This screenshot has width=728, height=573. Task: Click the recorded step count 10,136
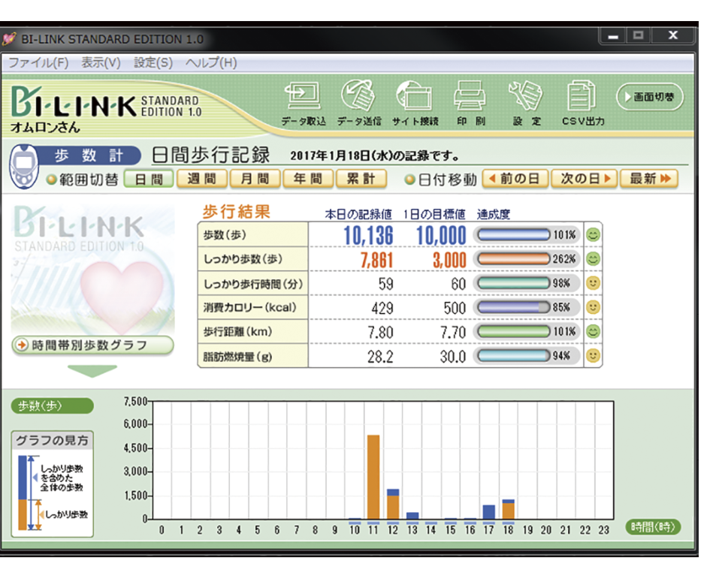point(368,235)
